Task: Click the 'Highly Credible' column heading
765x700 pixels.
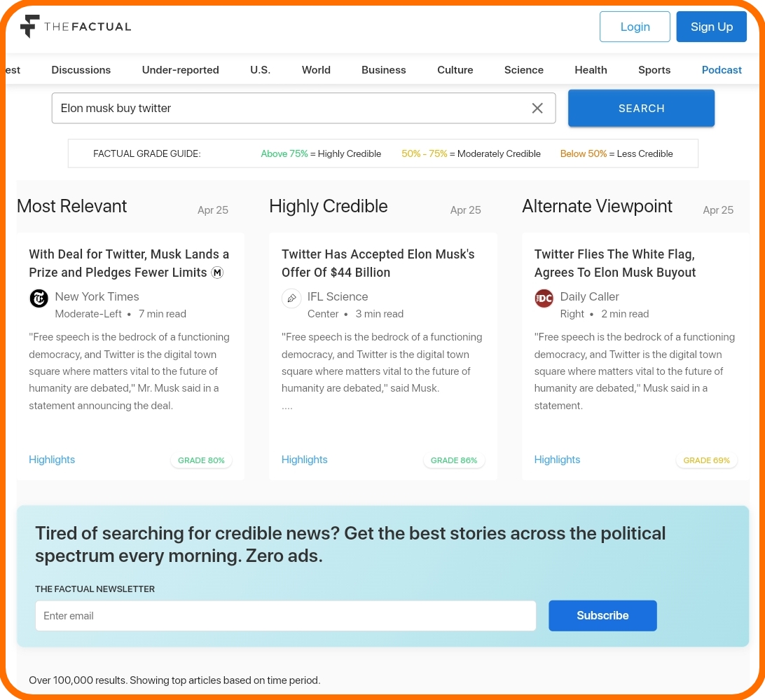Action: [x=329, y=207]
